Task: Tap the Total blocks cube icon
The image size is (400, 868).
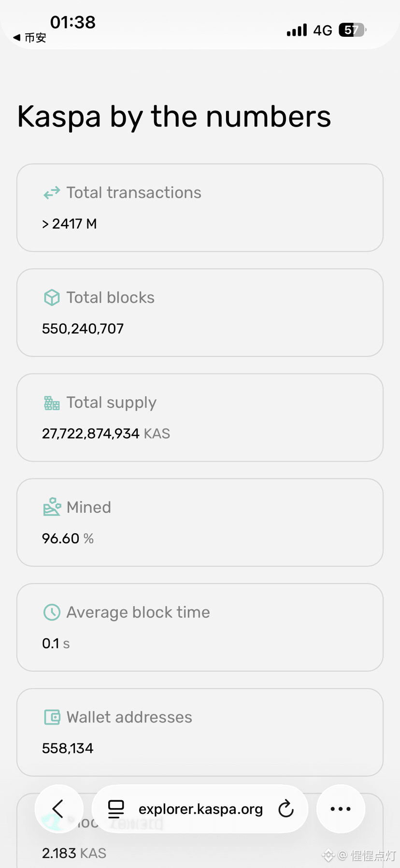Action: click(x=52, y=298)
